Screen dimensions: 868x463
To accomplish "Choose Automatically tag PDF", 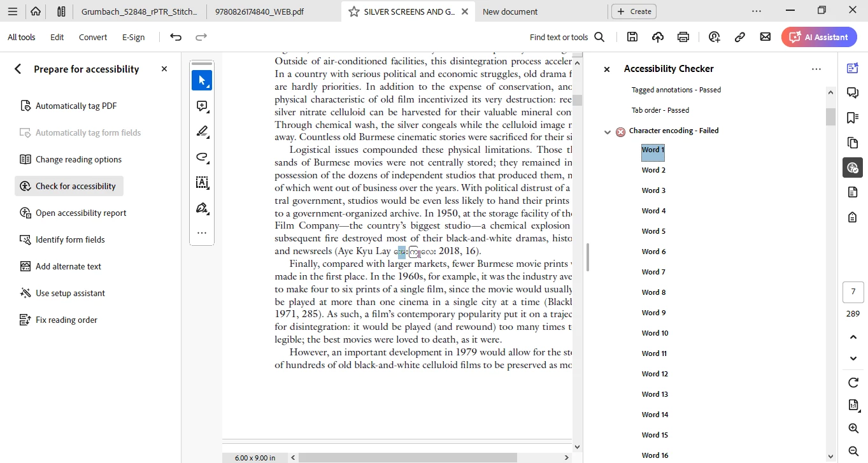I will [68, 106].
